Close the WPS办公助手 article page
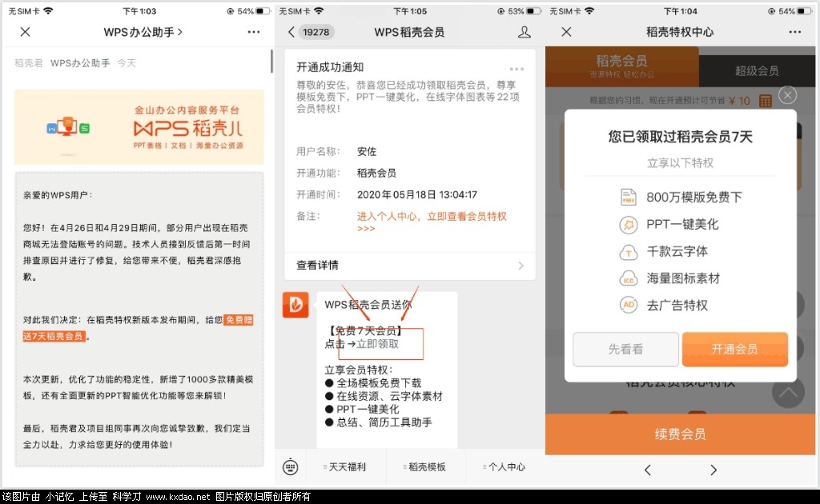The width and height of the screenshot is (820, 504). click(25, 32)
